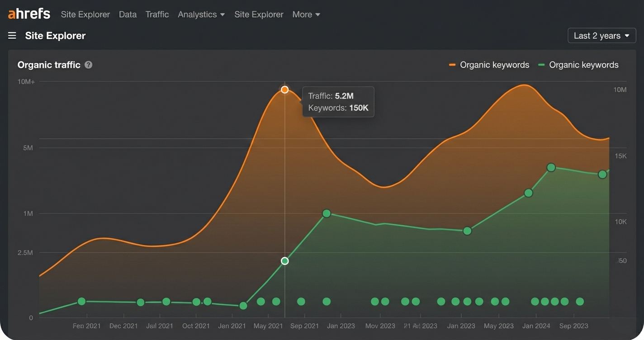Viewport: 644px width, 340px height.
Task: Open the hamburger menu beside Site Explorer heading
Action: [x=12, y=35]
